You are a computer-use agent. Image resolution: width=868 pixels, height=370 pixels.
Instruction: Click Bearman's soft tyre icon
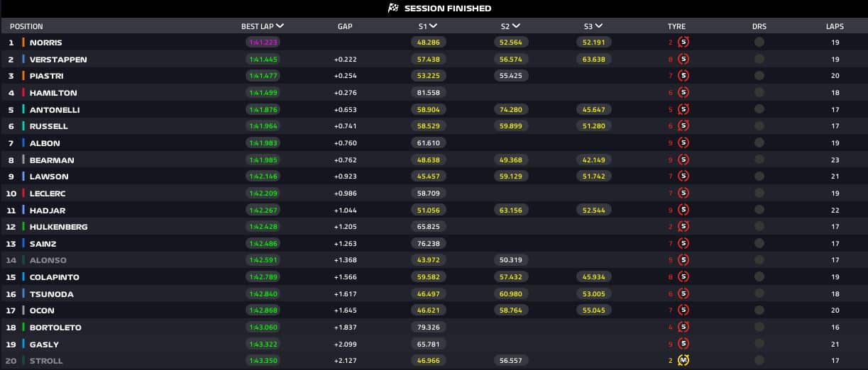[x=683, y=160]
